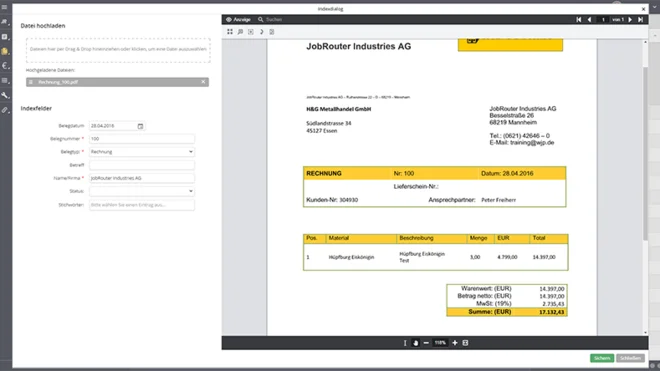Jump to the first page of the document
The width and height of the screenshot is (660, 371).
point(579,19)
